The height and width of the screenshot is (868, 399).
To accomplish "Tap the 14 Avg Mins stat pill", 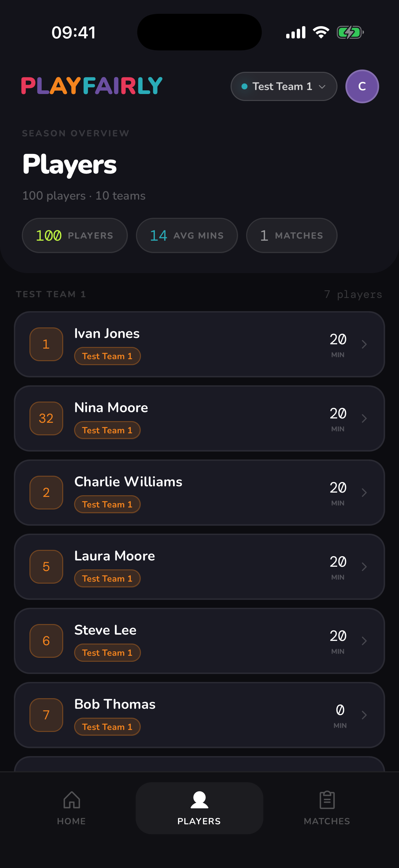I will pos(187,235).
